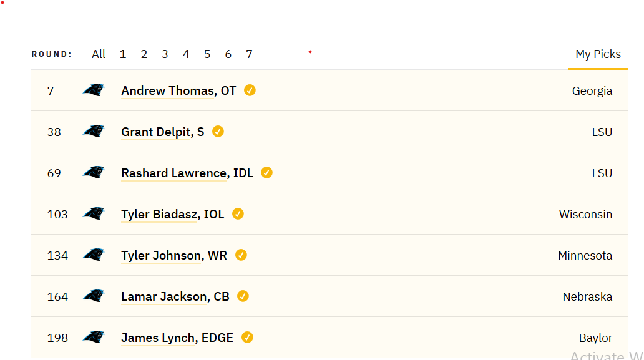Click checkmark badge next to Tyler Biadasz

(x=238, y=214)
